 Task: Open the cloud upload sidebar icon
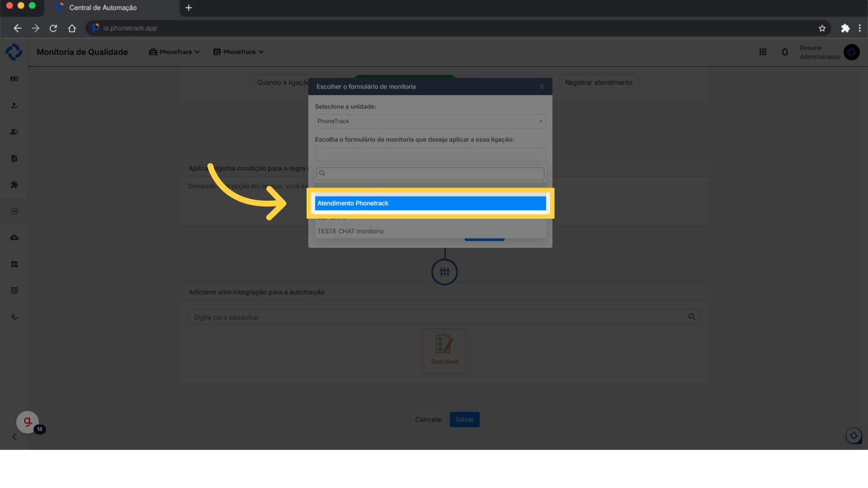point(14,238)
